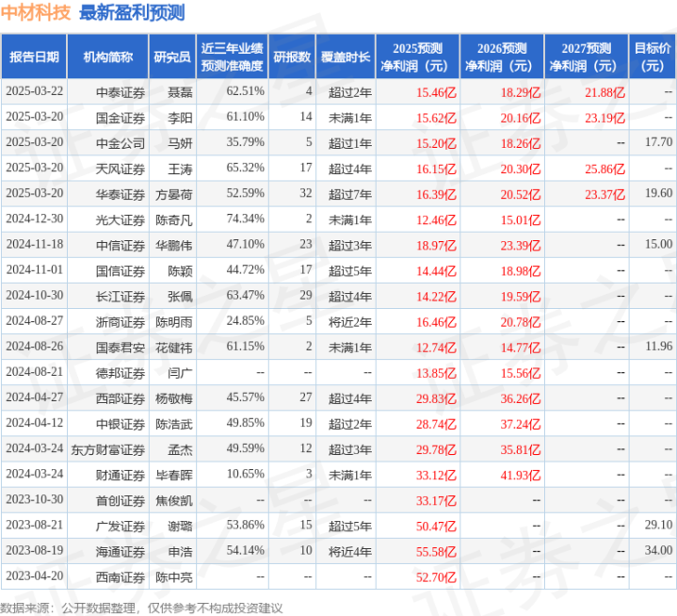The image size is (677, 616).
Task: Select the 长江证券 institution cell
Action: click(120, 297)
